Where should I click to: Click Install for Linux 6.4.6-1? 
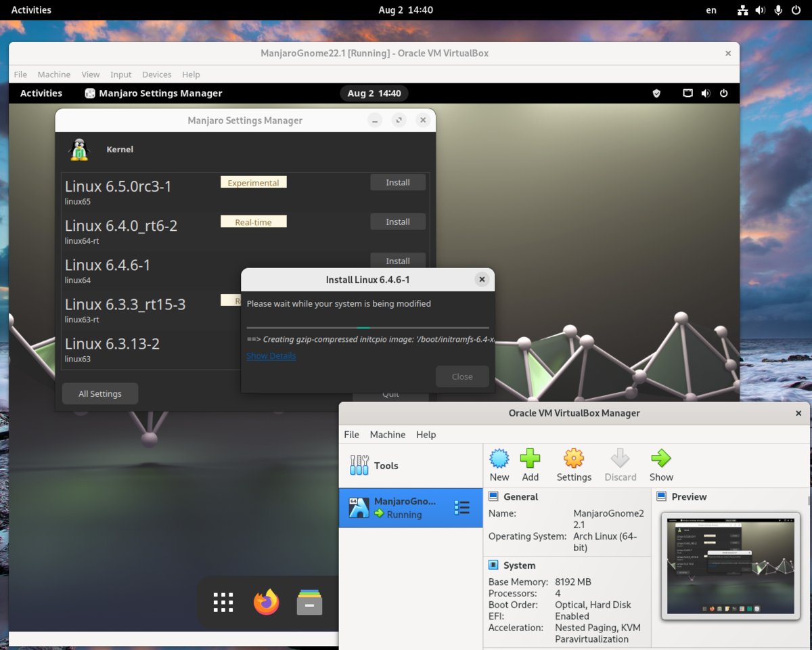398,260
